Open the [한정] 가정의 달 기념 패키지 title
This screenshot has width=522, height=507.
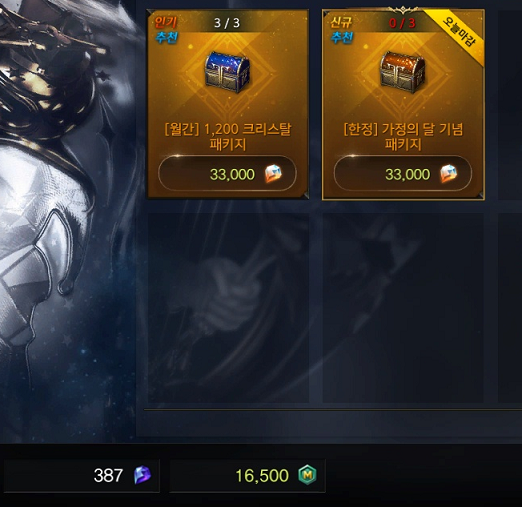coord(403,137)
